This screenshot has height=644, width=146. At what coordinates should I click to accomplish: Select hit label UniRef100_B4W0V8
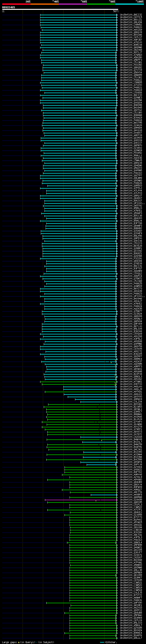131,440
